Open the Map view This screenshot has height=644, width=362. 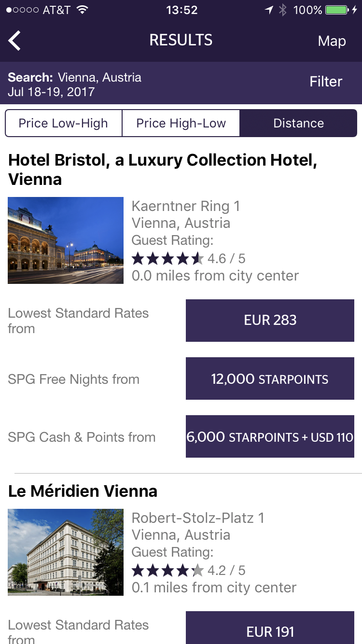click(x=332, y=41)
